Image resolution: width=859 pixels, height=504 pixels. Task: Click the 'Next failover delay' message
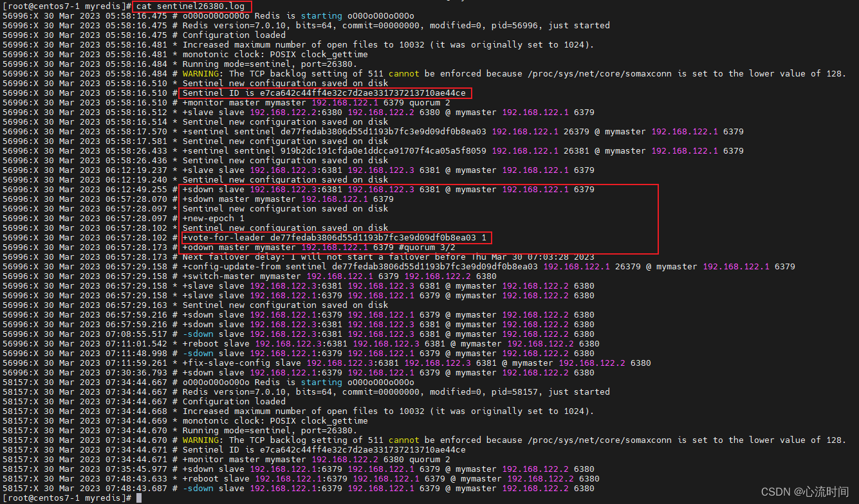[388, 257]
